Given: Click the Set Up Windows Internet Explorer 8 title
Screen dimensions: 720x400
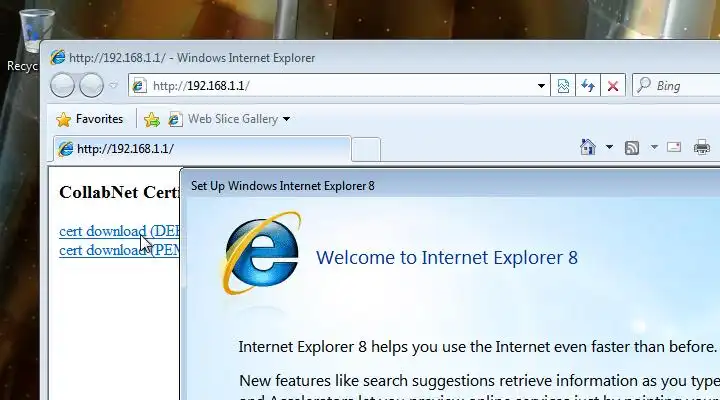Looking at the screenshot, I should coord(282,186).
